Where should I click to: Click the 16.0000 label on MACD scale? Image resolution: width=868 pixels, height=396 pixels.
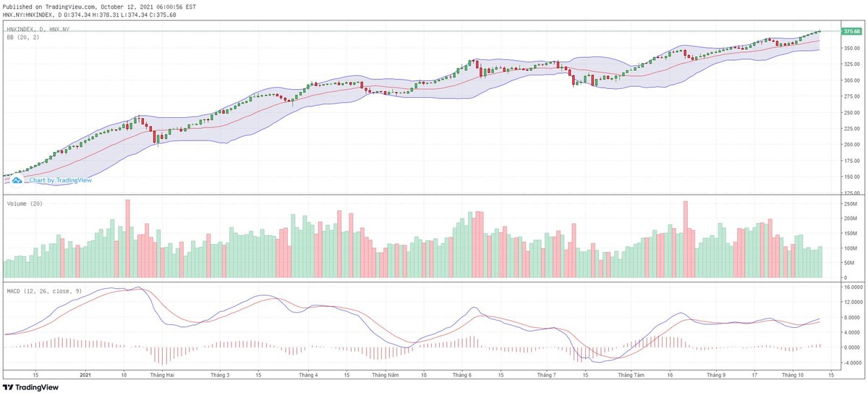(x=852, y=287)
